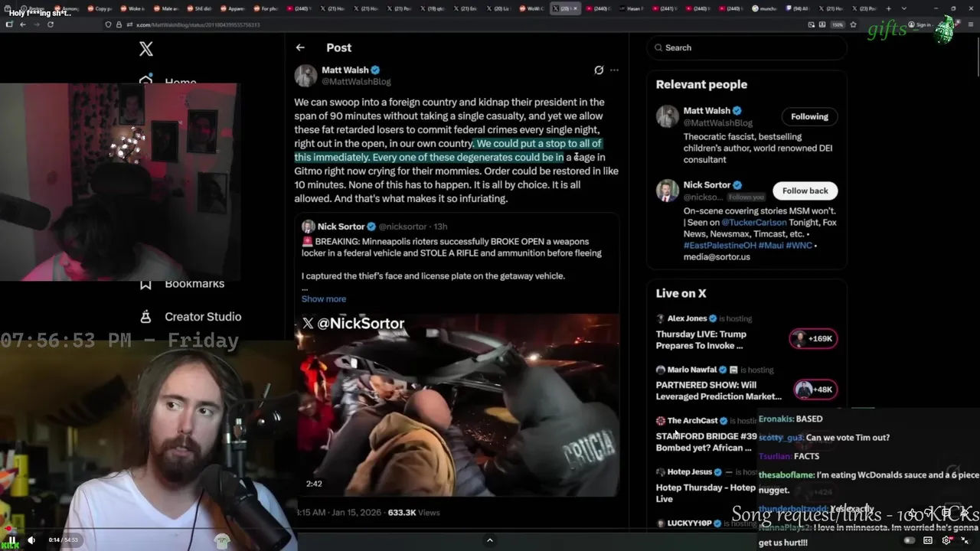980x551 pixels.
Task: Click Matt Walsh's profile avatar on the post
Action: pyautogui.click(x=305, y=76)
